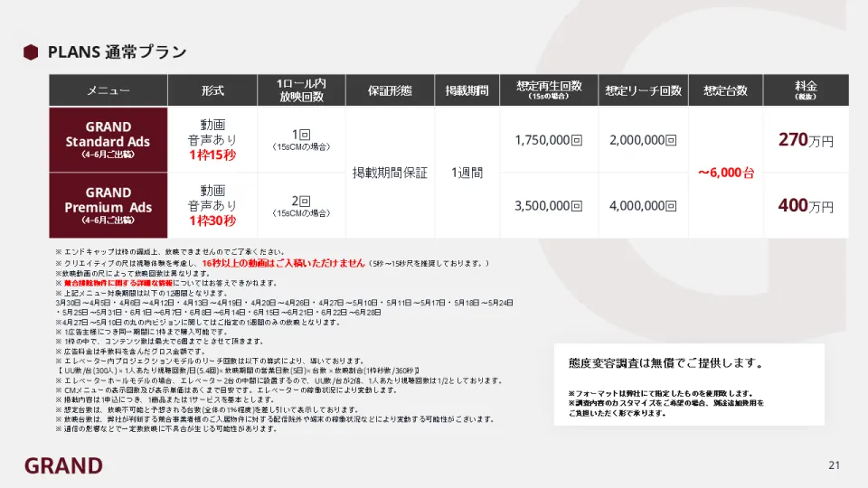Select the 1ロール内放映回数 header cell

[301, 90]
